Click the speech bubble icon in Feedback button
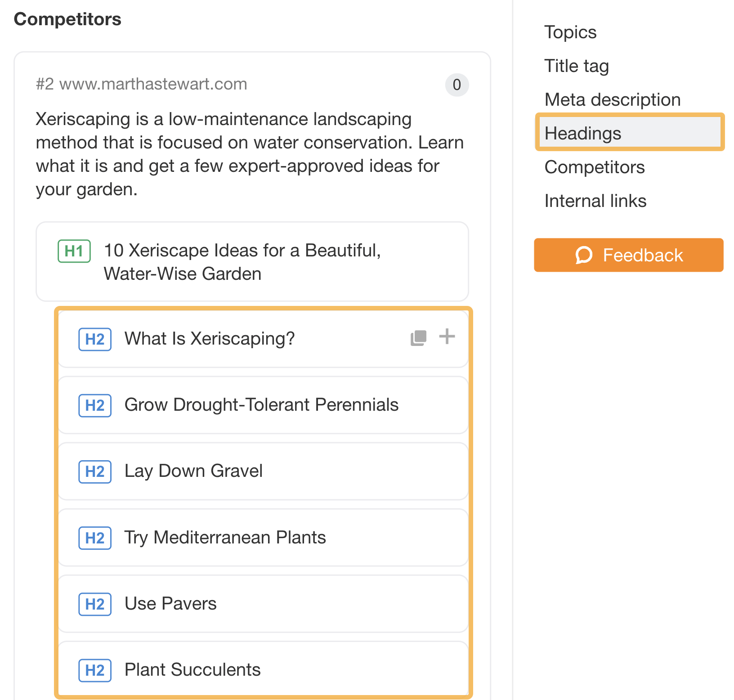This screenshot has height=700, width=734. pyautogui.click(x=583, y=255)
